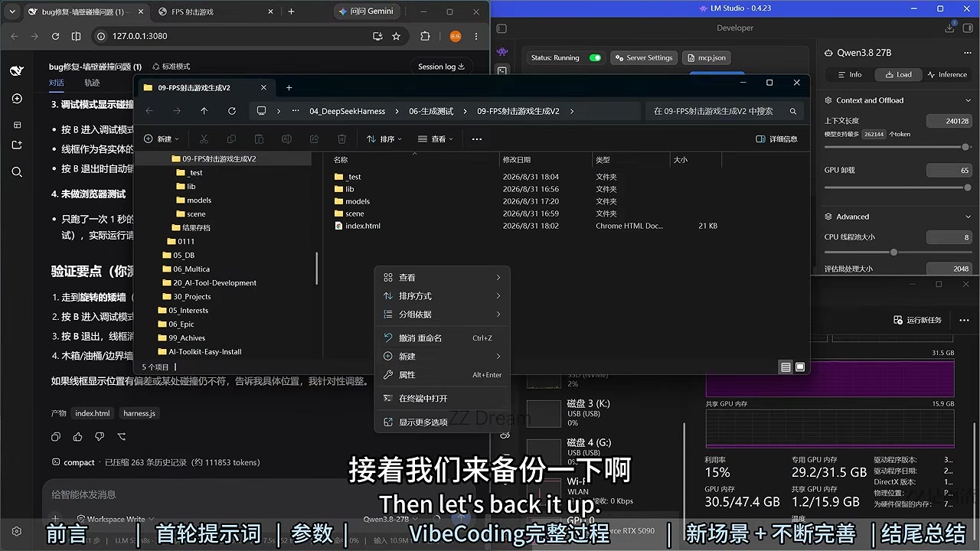This screenshot has height=551, width=980.
Task: Give a thumbs down to the response
Action: (99, 437)
